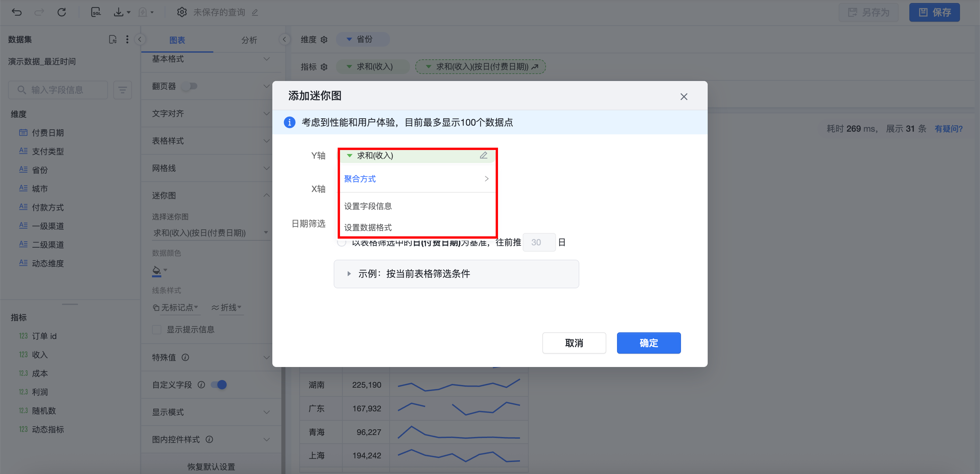Open the SQL view icon
Image resolution: width=980 pixels, height=474 pixels.
coord(96,12)
